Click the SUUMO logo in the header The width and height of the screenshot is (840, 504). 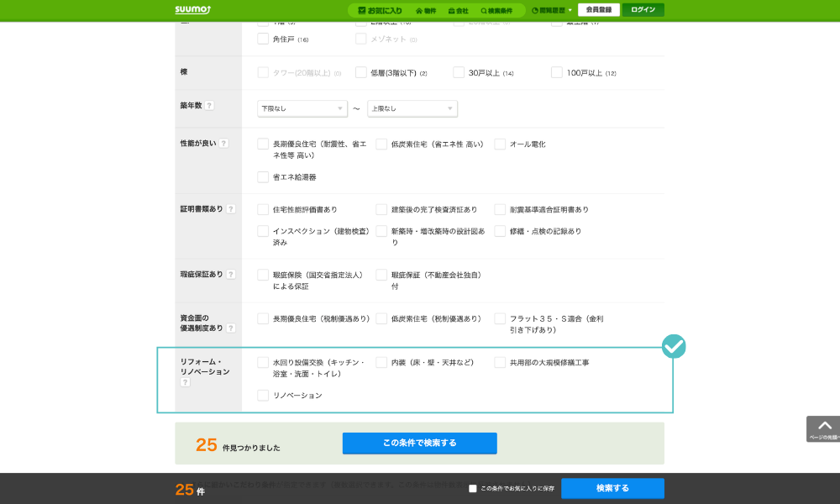tap(193, 9)
